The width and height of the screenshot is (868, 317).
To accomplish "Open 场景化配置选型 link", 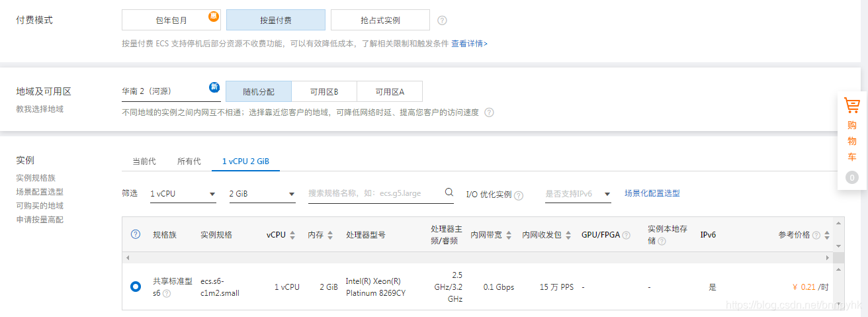I will [652, 193].
